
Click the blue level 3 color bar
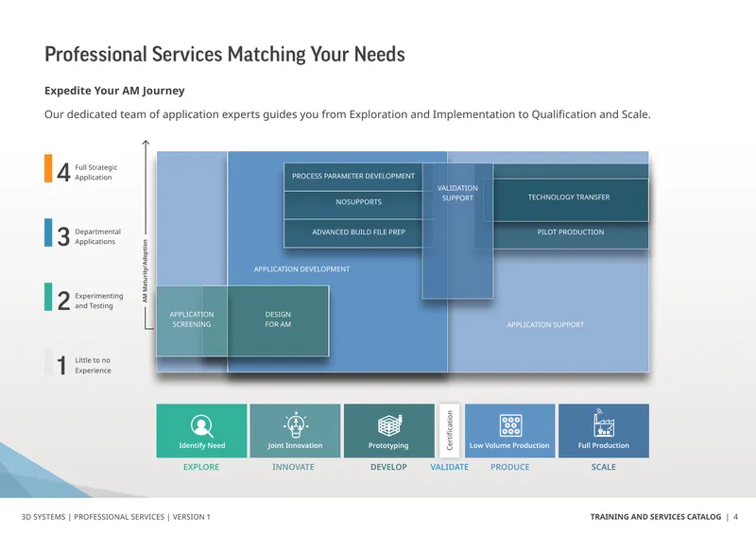[48, 233]
